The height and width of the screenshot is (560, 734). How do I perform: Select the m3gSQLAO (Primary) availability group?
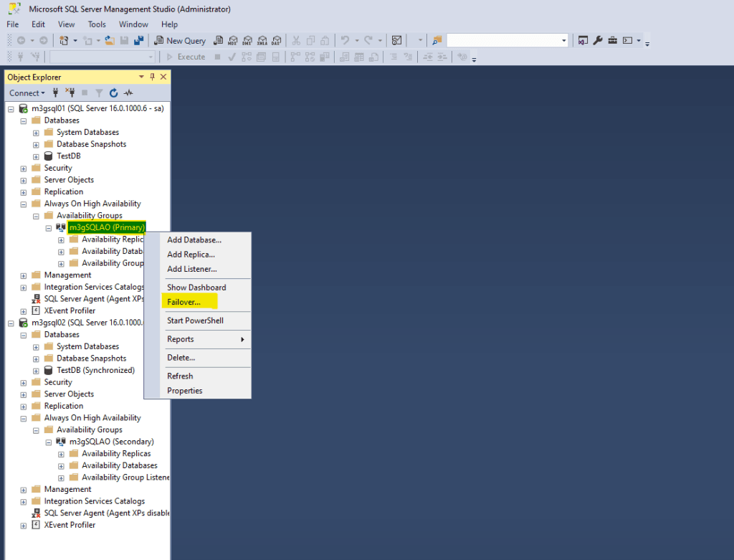[x=107, y=227]
